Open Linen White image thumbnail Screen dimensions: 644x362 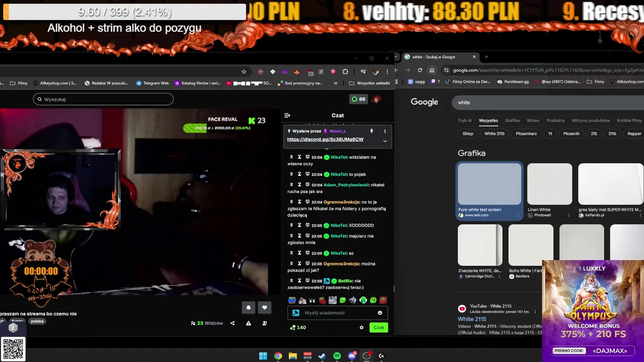pyautogui.click(x=549, y=184)
